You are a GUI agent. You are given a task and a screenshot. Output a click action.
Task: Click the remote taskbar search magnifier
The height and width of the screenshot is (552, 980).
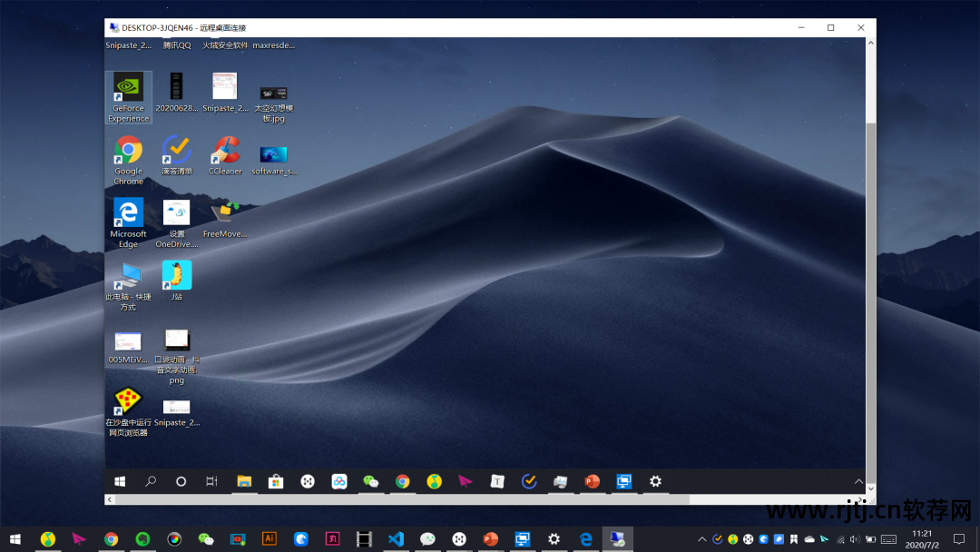[x=151, y=481]
